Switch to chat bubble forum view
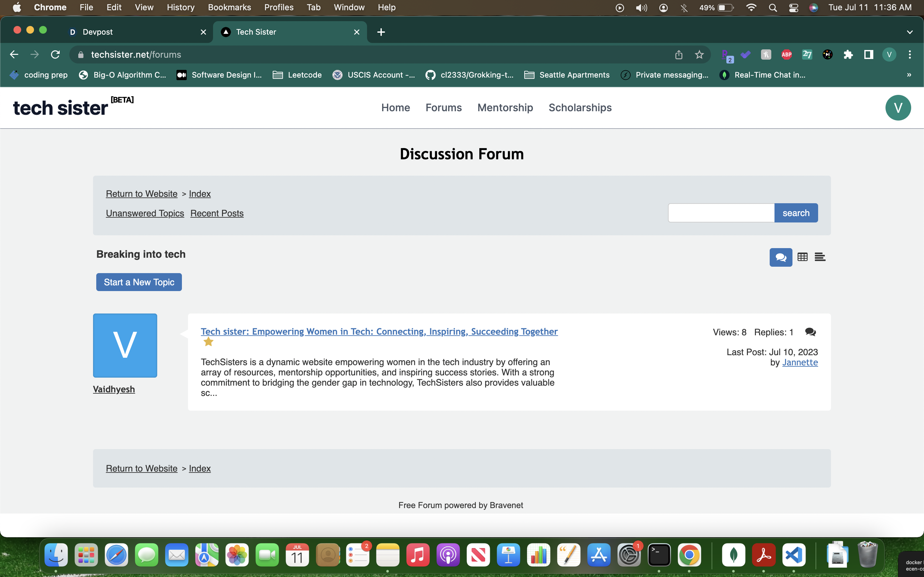This screenshot has width=924, height=577. click(781, 257)
